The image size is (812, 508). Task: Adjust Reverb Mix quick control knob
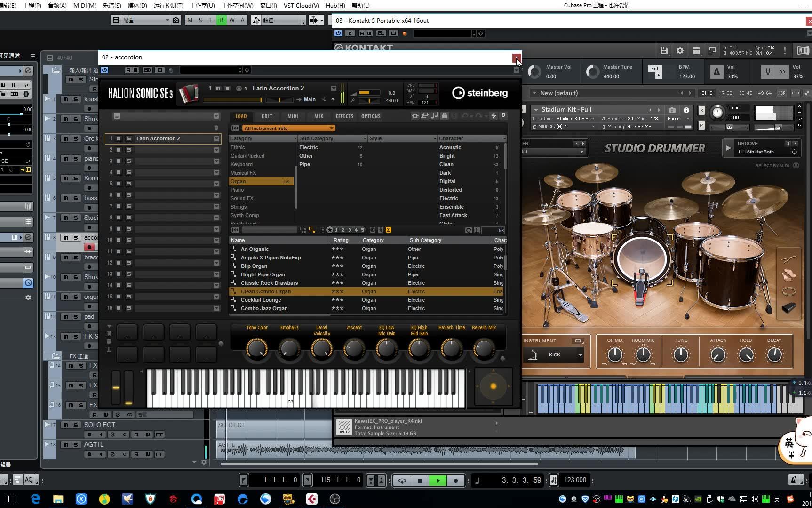pyautogui.click(x=483, y=349)
